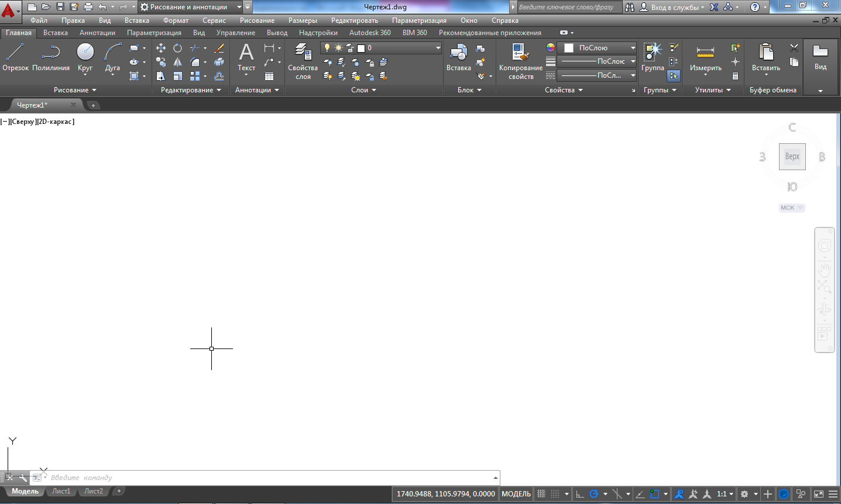Image resolution: width=841 pixels, height=504 pixels.
Task: Click the viewport label [Сверху]
Action: (x=23, y=122)
